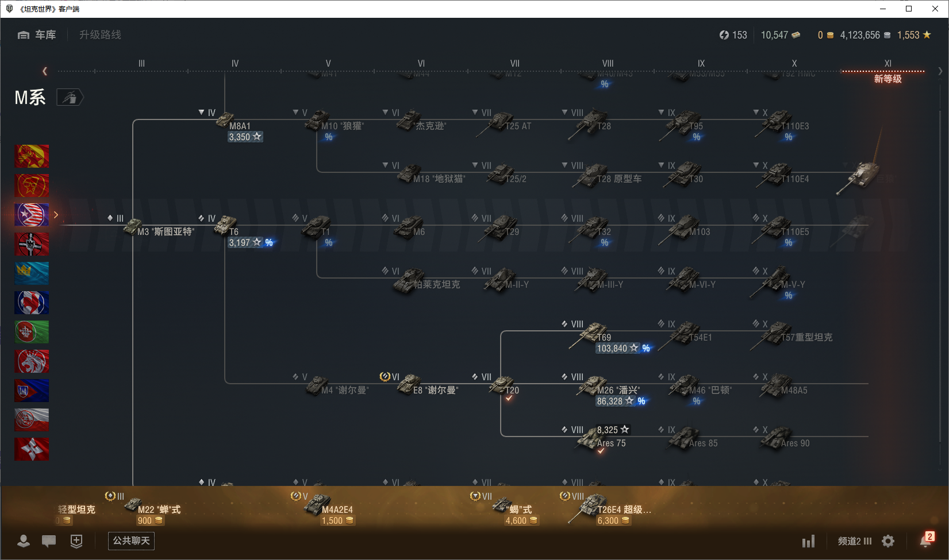Open the 4,123,656 credits balance
Image resolution: width=949 pixels, height=560 pixels.
click(x=865, y=35)
